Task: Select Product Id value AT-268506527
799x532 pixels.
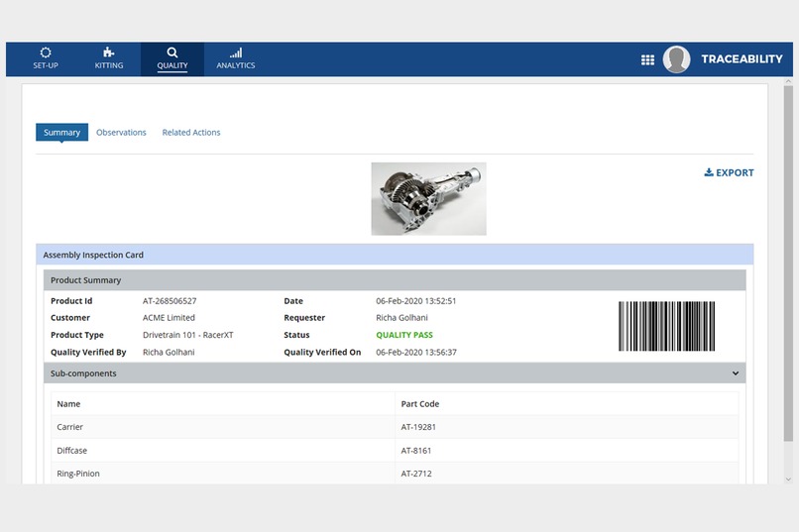Action: (x=170, y=301)
